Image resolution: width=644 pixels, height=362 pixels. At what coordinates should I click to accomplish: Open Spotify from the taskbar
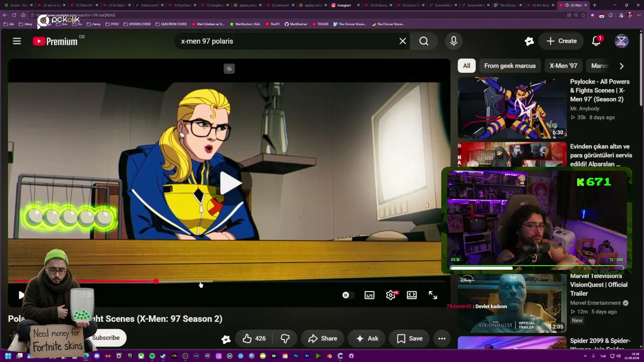[152, 356]
